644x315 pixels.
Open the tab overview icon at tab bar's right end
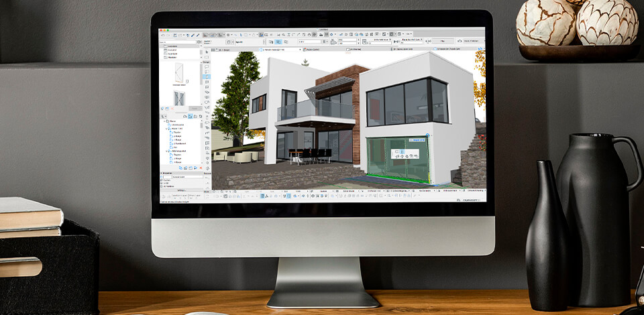[x=480, y=49]
